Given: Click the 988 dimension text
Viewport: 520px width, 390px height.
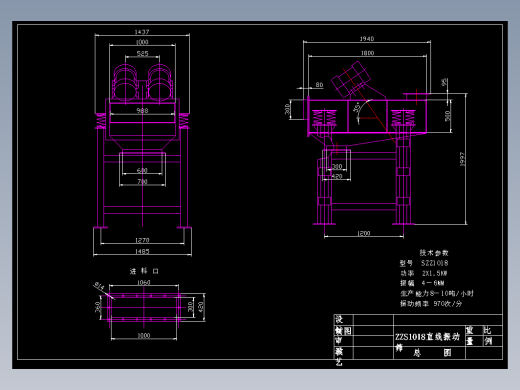Looking at the screenshot, I should pyautogui.click(x=142, y=110).
